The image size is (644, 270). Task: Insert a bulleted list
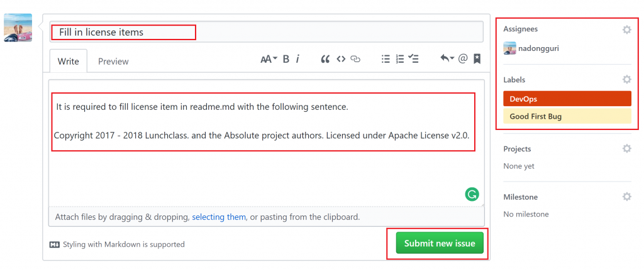[386, 59]
